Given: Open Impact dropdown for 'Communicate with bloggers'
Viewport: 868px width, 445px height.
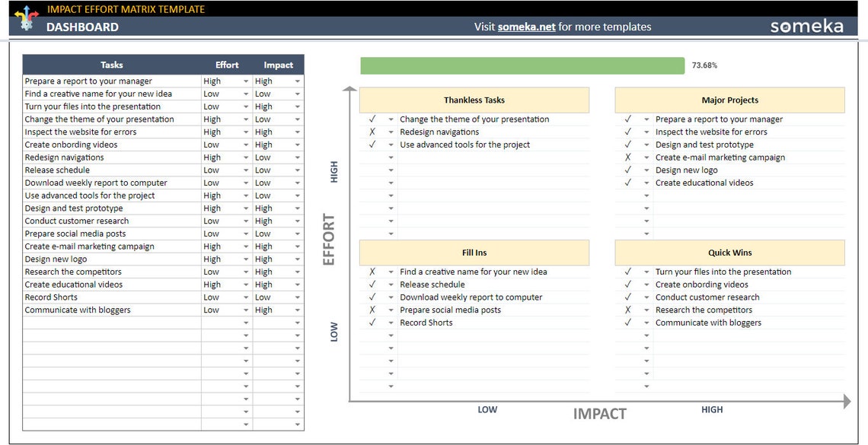Looking at the screenshot, I should 297,310.
